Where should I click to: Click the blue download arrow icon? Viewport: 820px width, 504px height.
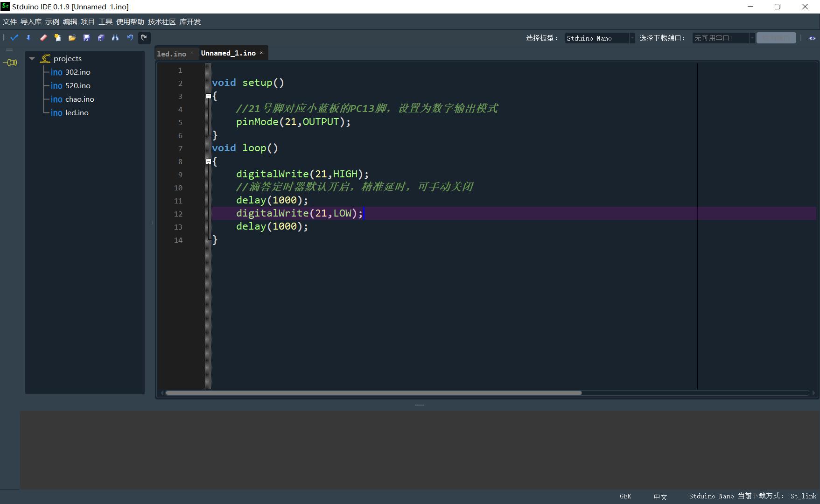(28, 38)
